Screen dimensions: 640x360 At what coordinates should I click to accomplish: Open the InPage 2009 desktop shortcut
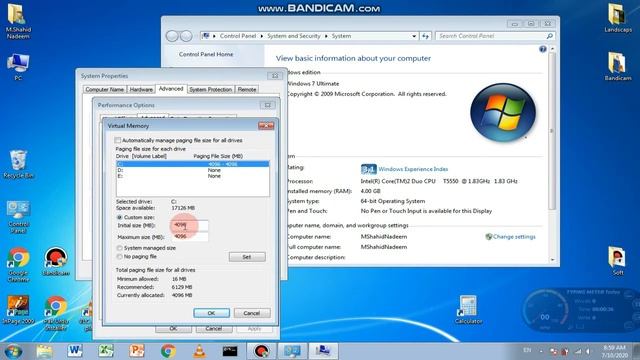[18, 309]
